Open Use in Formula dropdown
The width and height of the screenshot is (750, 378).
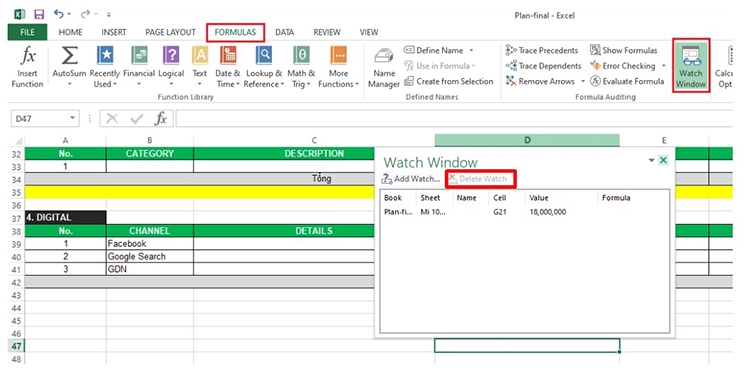pyautogui.click(x=440, y=66)
